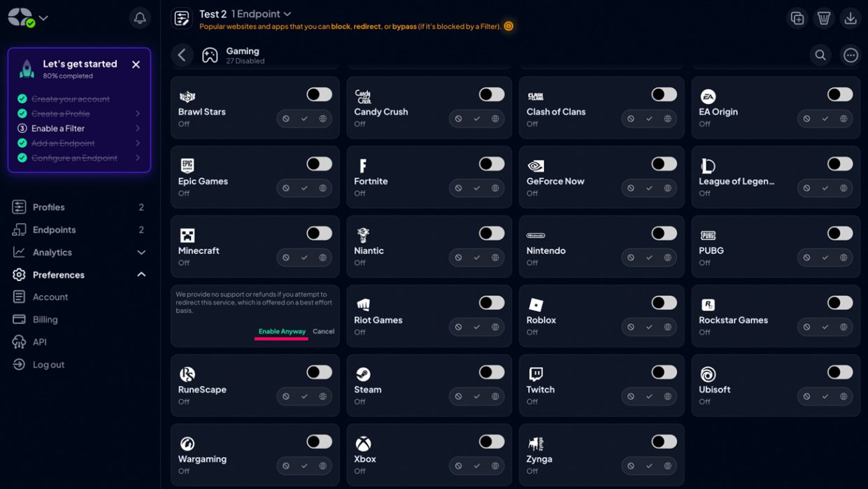Close the Let's get started panel
The height and width of the screenshot is (489, 868).
click(136, 64)
